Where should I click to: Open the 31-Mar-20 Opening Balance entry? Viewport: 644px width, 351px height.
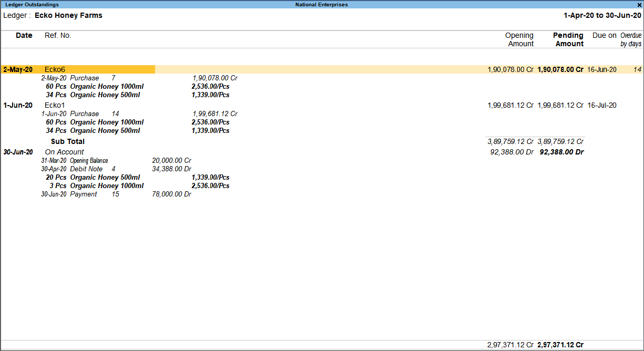(x=89, y=160)
